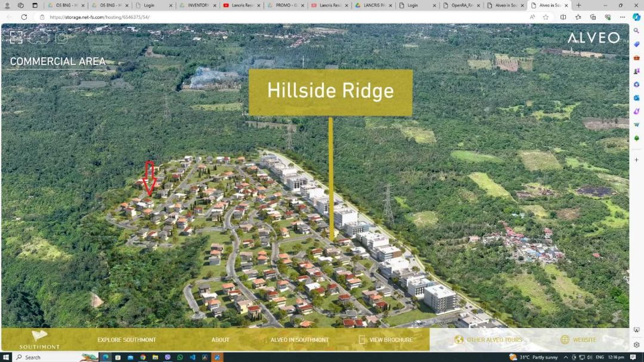Open Browser essentials heart icon
This screenshot has width=644, height=362.
tap(608, 17)
